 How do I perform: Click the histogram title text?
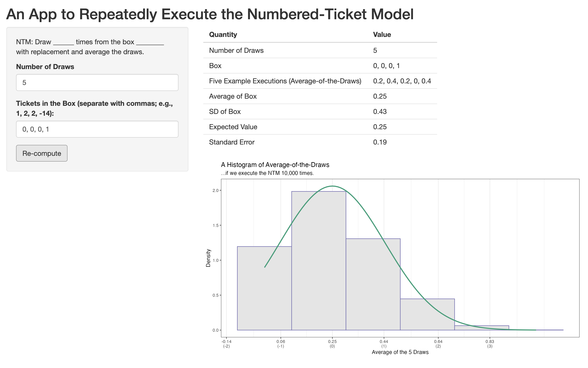click(x=275, y=165)
